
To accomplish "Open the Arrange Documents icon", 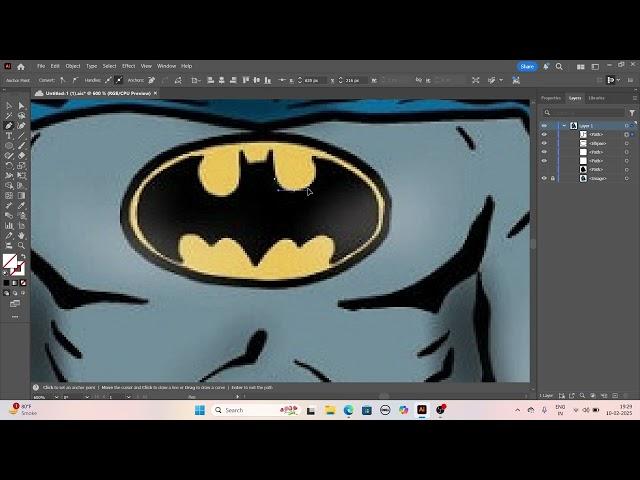I will click(x=580, y=67).
